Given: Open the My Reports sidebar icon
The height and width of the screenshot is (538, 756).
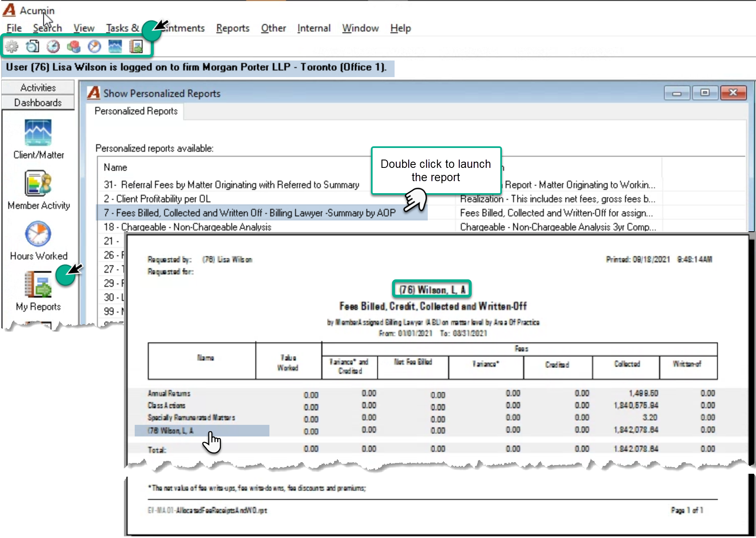Looking at the screenshot, I should click(38, 284).
